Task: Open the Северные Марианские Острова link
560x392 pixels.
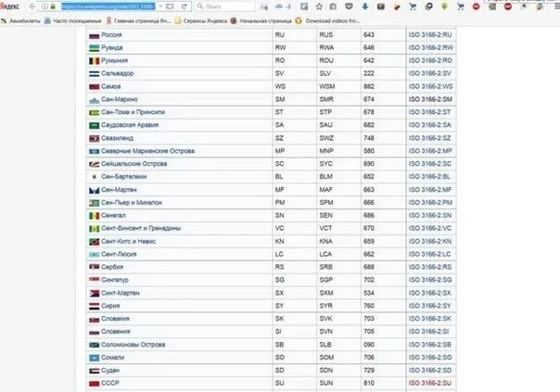Action: (x=147, y=151)
